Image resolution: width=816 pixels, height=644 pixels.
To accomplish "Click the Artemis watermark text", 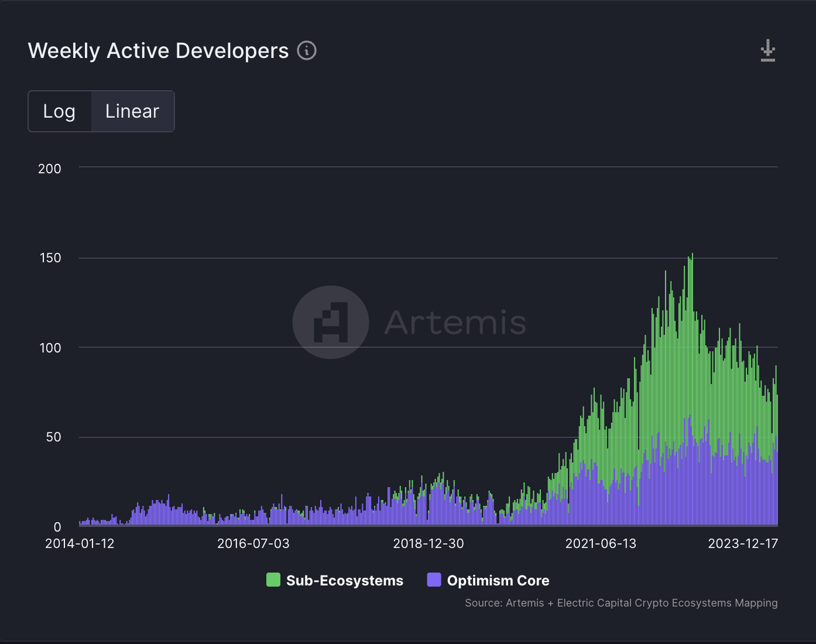I will (455, 322).
